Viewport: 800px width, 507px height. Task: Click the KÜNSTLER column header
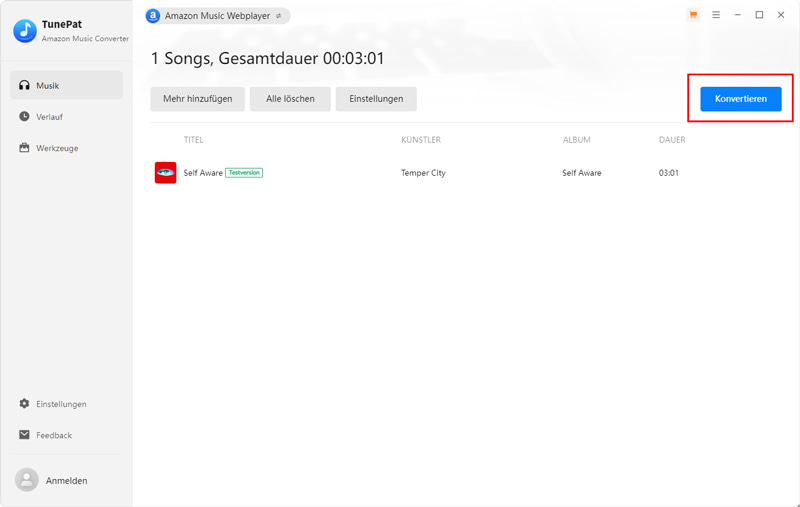click(x=421, y=140)
